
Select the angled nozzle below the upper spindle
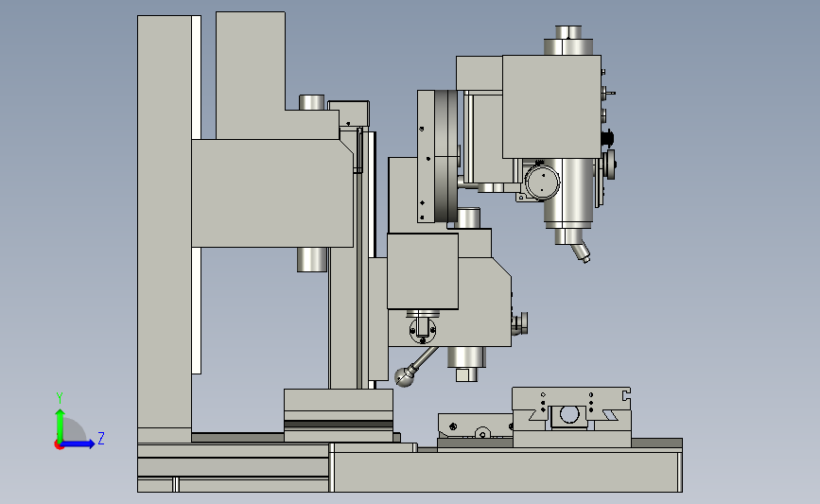pos(581,251)
